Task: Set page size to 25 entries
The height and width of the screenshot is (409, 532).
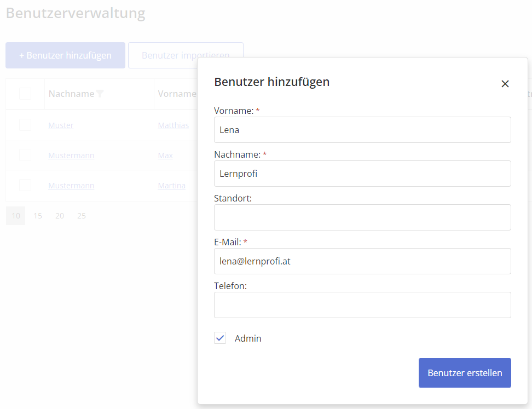Action: pos(82,216)
